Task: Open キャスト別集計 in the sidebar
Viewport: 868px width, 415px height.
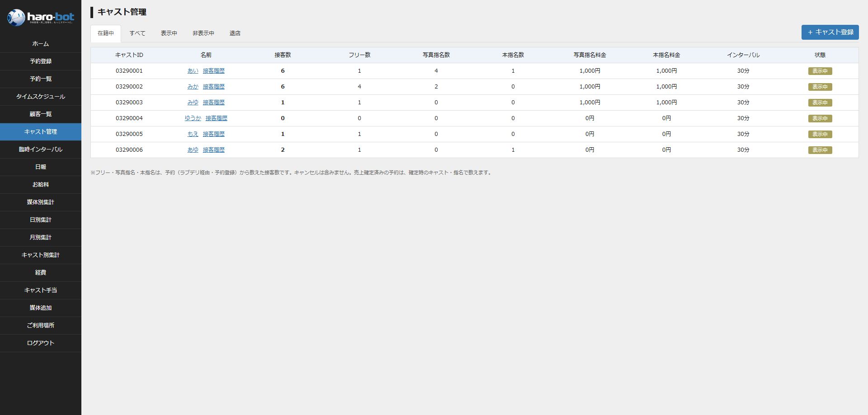Action: tap(41, 255)
